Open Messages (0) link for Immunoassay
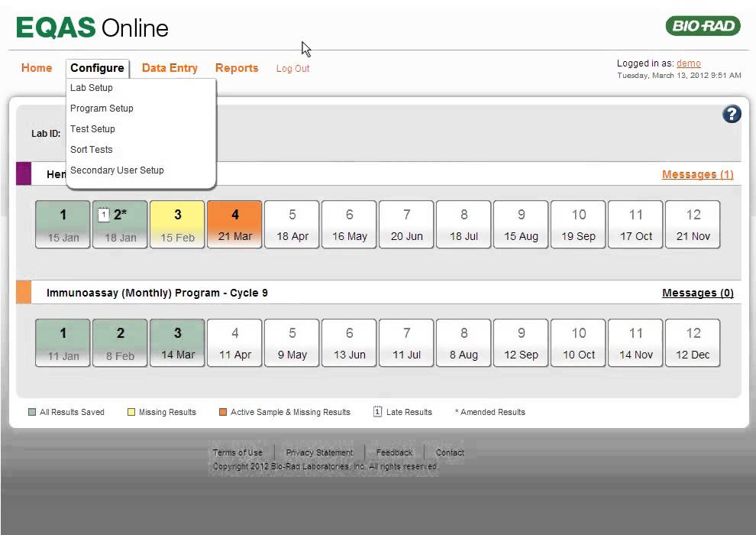Image resolution: width=756 pixels, height=535 pixels. [x=698, y=293]
